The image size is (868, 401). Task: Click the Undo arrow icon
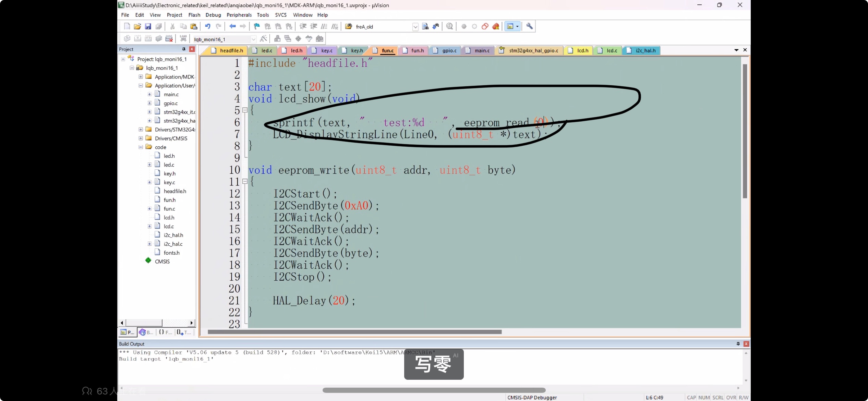click(x=207, y=26)
